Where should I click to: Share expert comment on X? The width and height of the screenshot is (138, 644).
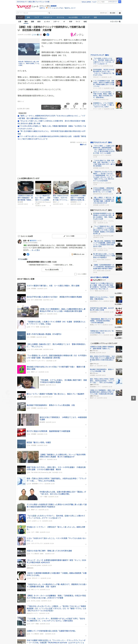(x=24, y=254)
